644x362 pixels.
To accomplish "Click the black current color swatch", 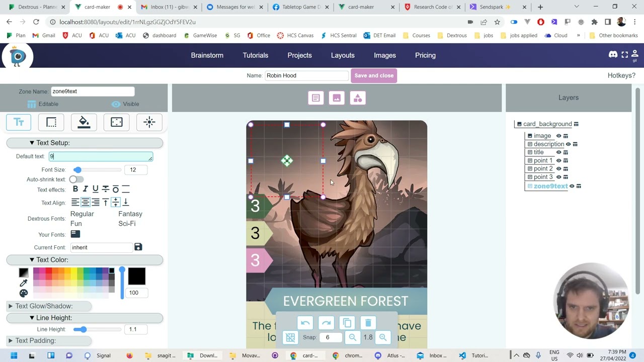I will pos(136,277).
